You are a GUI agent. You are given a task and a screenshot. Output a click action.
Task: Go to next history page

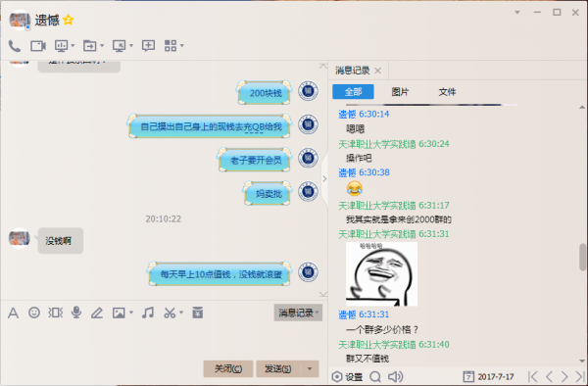[564, 376]
